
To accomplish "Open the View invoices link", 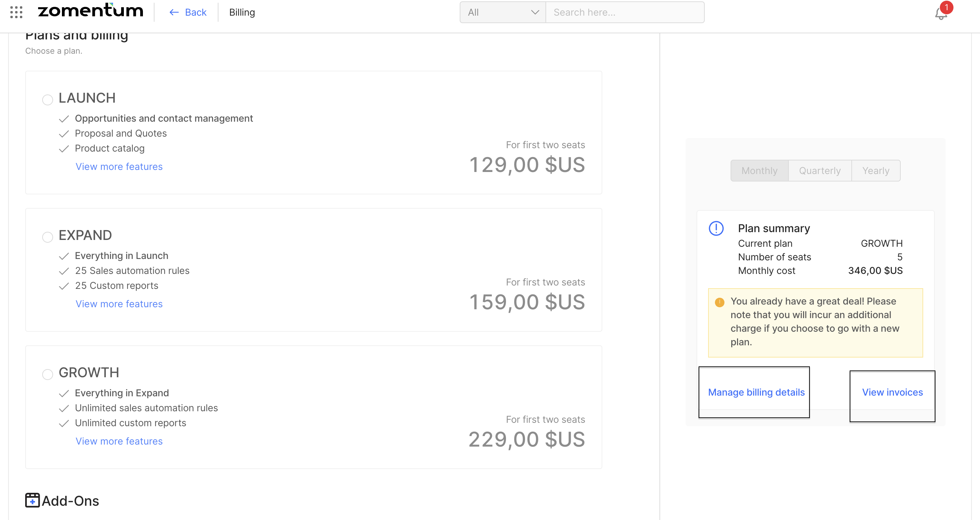I will coord(892,392).
